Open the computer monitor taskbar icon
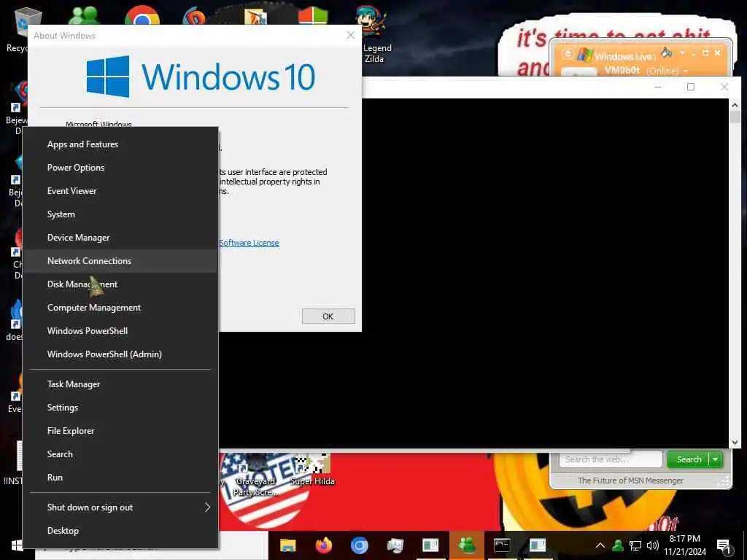 [x=395, y=545]
